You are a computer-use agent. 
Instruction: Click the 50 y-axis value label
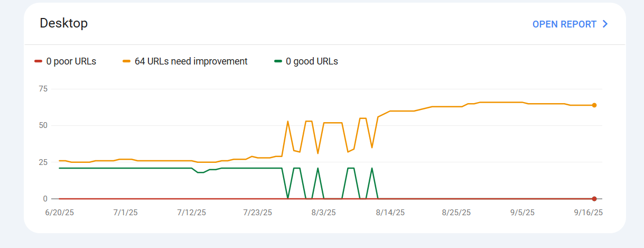click(x=43, y=125)
